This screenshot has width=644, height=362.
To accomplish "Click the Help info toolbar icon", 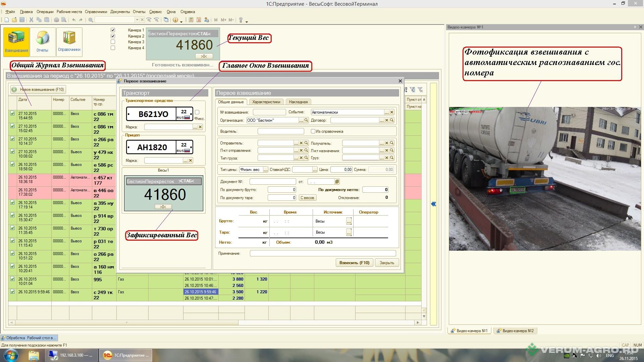I will click(175, 20).
